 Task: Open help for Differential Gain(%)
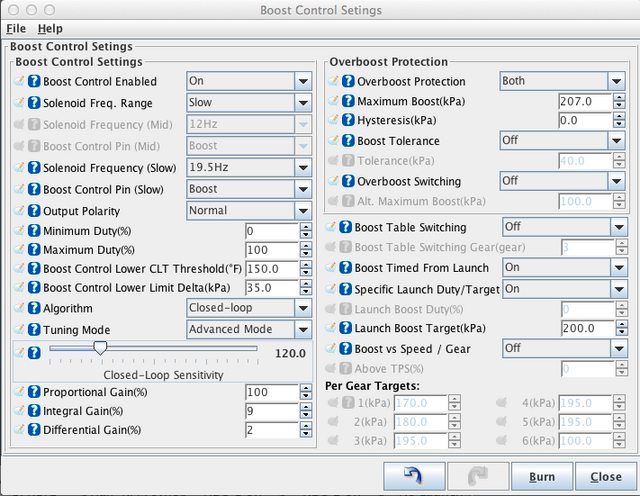click(x=34, y=430)
